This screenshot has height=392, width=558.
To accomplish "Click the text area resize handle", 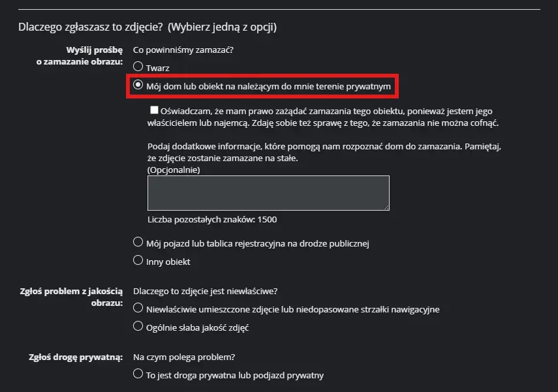I will 386,206.
